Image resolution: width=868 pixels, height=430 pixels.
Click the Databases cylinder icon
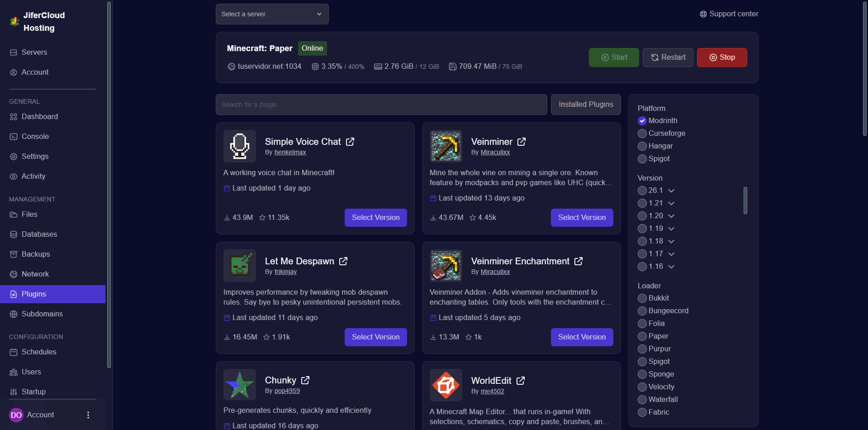(14, 234)
